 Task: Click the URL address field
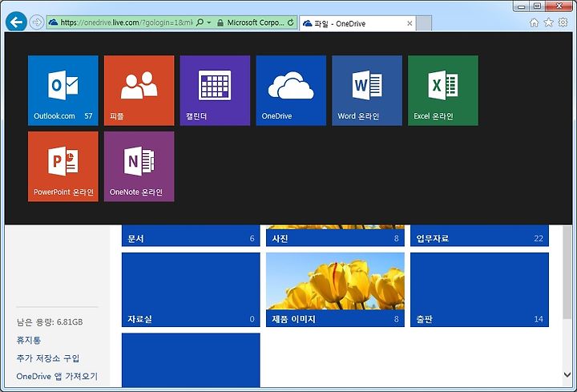[127, 22]
